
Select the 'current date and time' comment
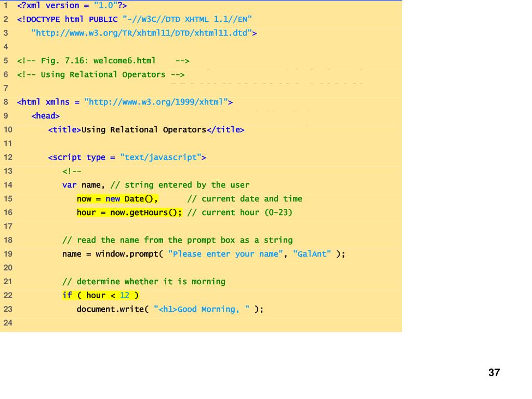point(245,199)
